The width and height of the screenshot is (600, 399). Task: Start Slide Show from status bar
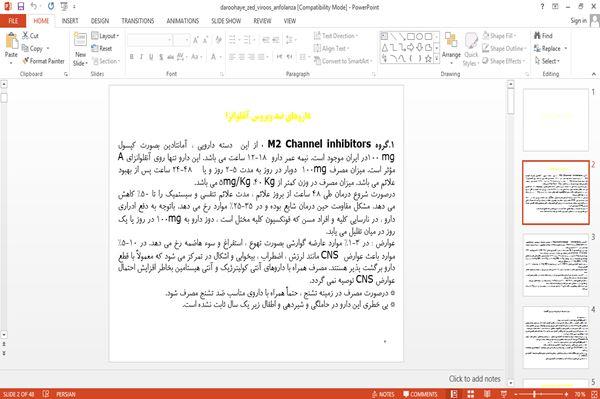tap(504, 394)
